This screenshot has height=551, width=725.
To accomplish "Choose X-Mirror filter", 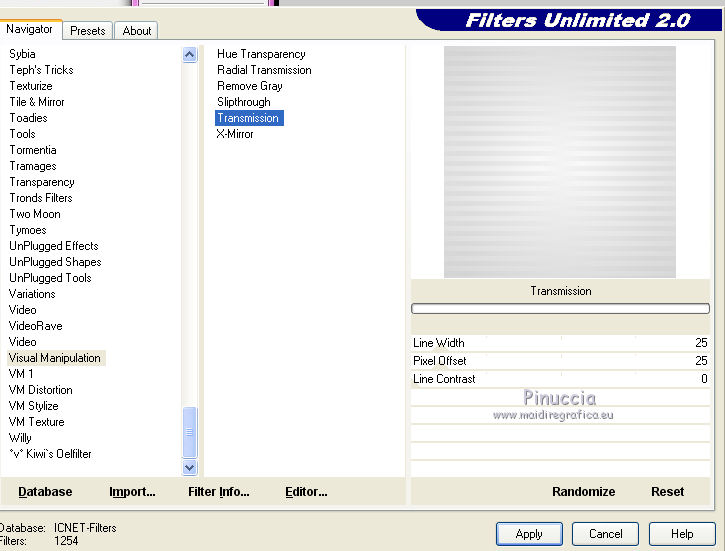I will (x=235, y=134).
